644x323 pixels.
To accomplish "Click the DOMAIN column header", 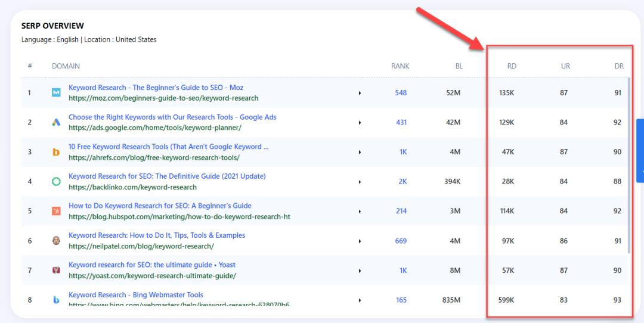I will point(66,66).
